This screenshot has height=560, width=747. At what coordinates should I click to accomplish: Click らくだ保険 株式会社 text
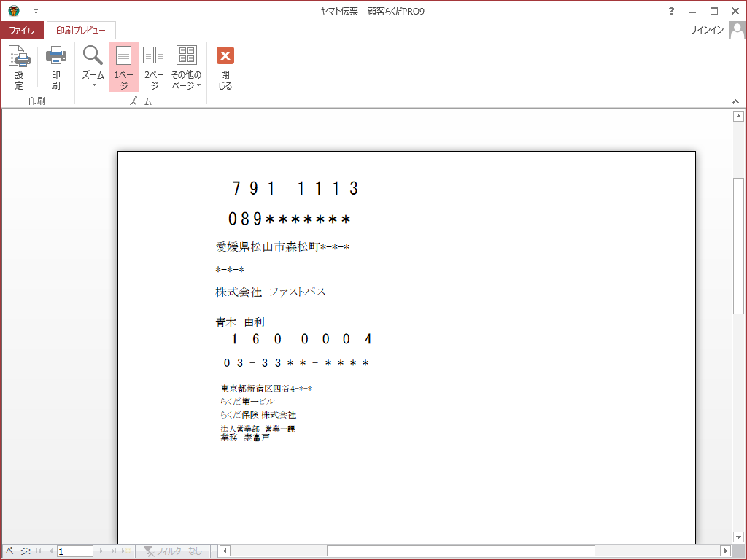click(258, 415)
